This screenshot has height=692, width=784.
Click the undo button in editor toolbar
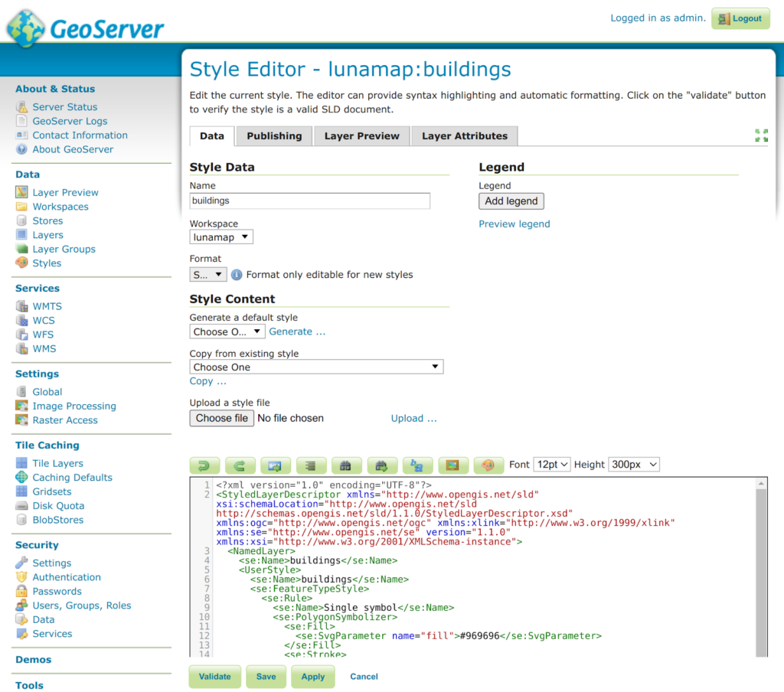[204, 465]
